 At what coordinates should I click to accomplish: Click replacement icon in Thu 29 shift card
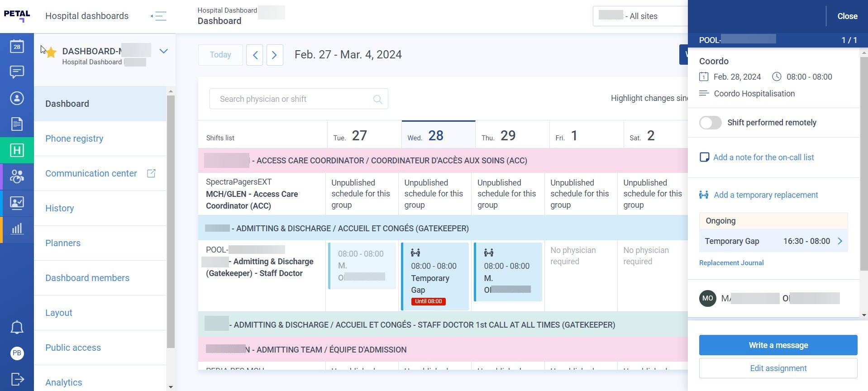click(x=489, y=253)
